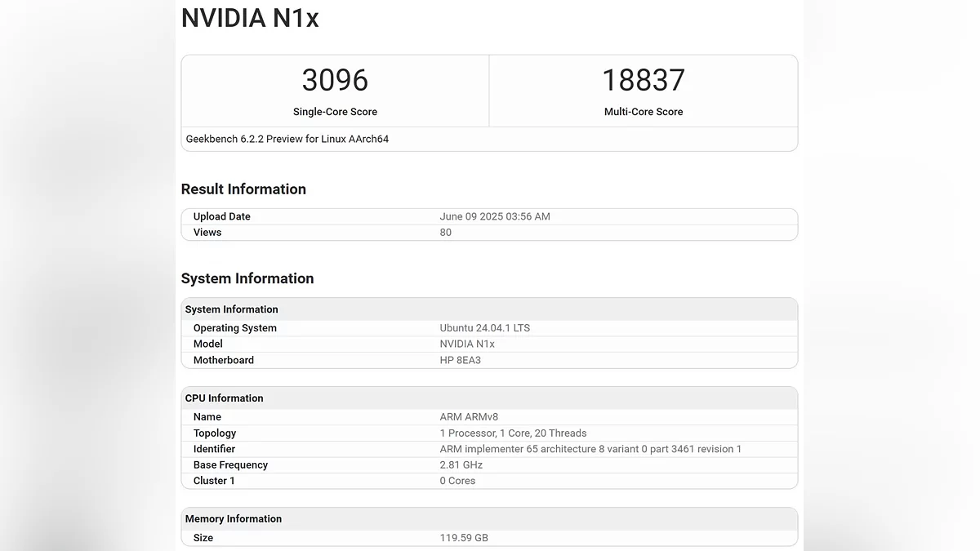
Task: Click the multi-core score value 18837
Action: pyautogui.click(x=643, y=80)
